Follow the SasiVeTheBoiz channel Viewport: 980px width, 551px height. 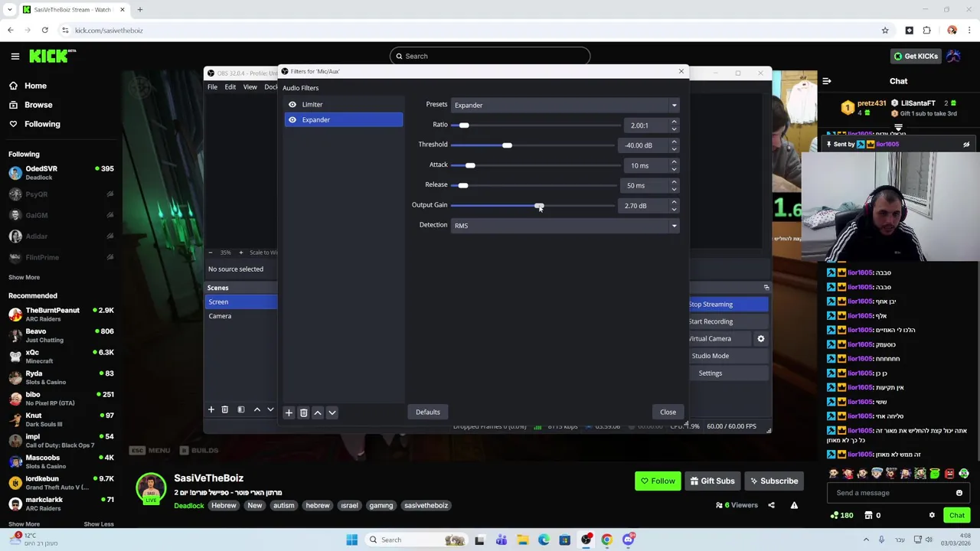click(658, 481)
